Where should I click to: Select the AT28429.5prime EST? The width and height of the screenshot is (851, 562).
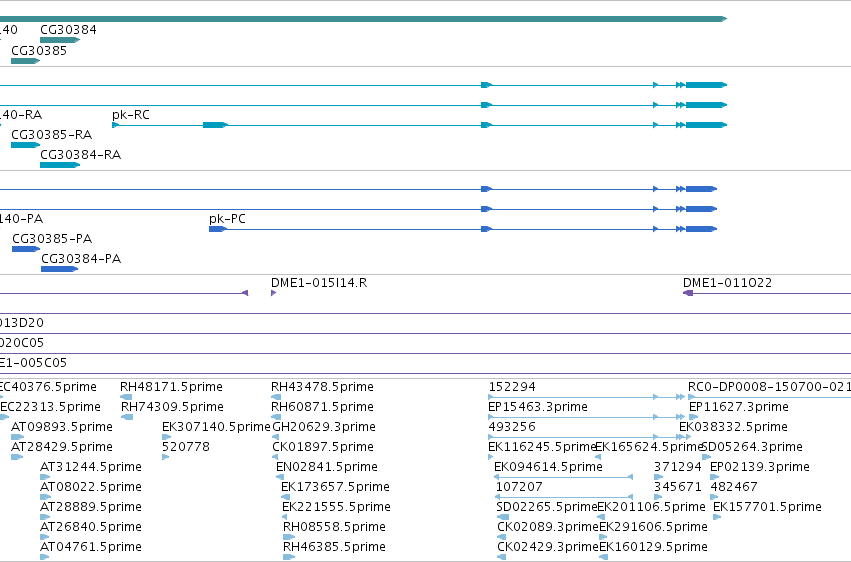click(x=17, y=457)
